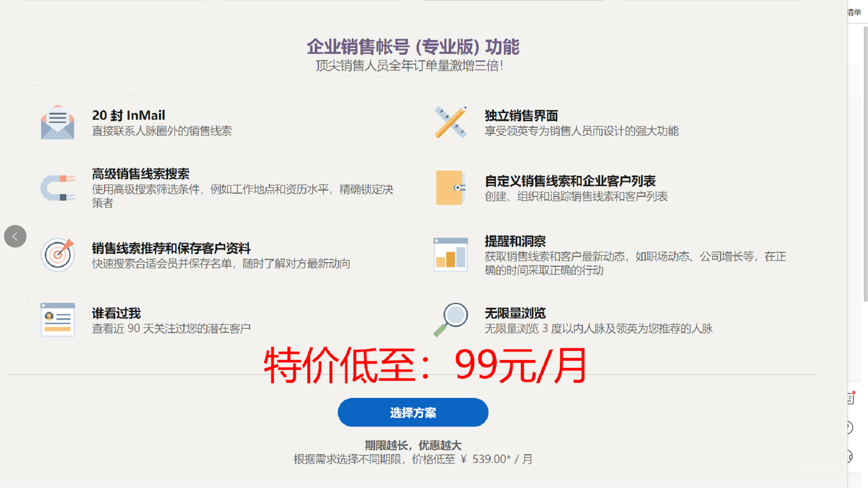Viewport: 868px width, 488px height.
Task: Click the 谁看过我 heading
Action: tap(116, 313)
